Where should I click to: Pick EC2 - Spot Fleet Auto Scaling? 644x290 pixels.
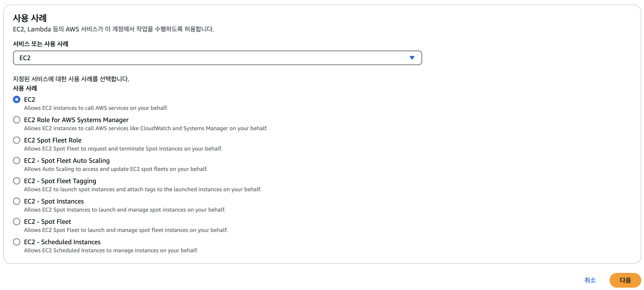16,161
